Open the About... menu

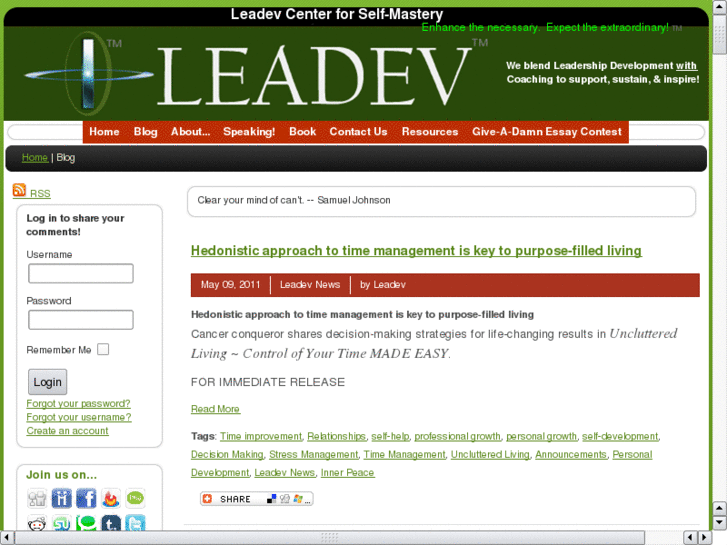pos(191,132)
